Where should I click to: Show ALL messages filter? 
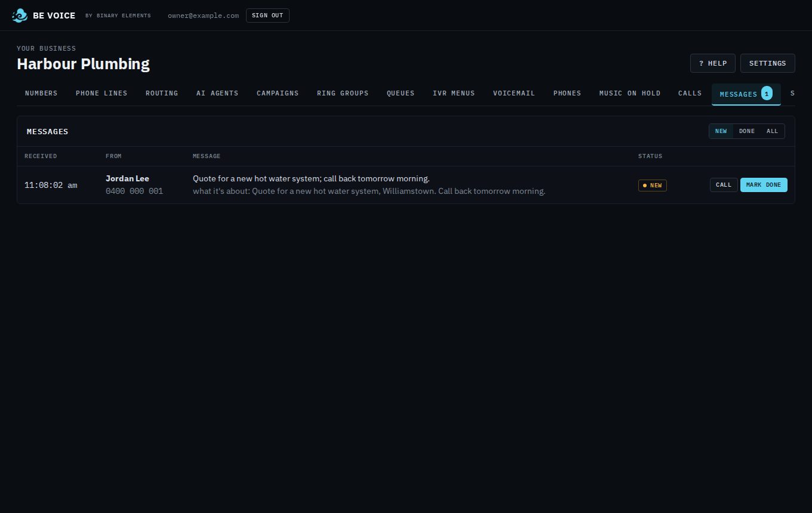click(x=773, y=131)
